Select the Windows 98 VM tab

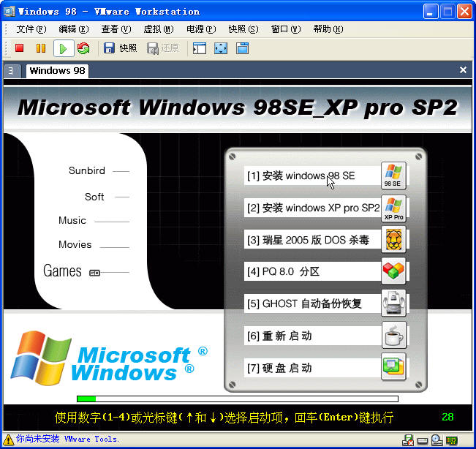pos(57,71)
